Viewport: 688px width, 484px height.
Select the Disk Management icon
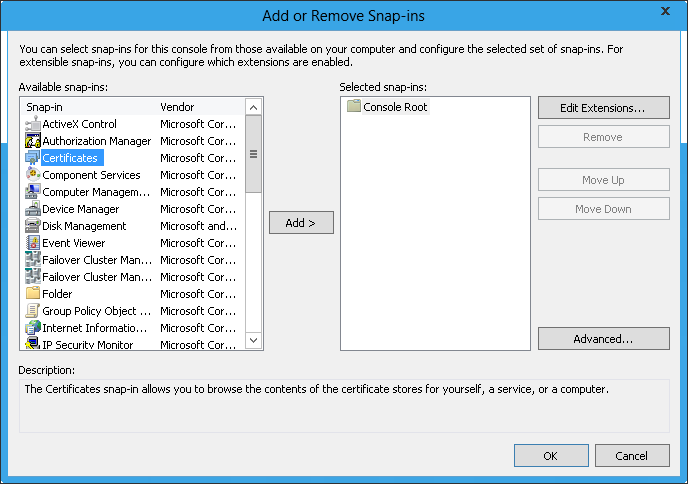point(33,226)
